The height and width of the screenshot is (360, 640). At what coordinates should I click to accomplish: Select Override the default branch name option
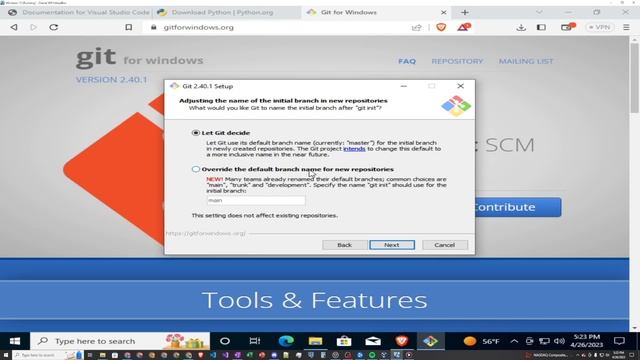click(x=196, y=169)
